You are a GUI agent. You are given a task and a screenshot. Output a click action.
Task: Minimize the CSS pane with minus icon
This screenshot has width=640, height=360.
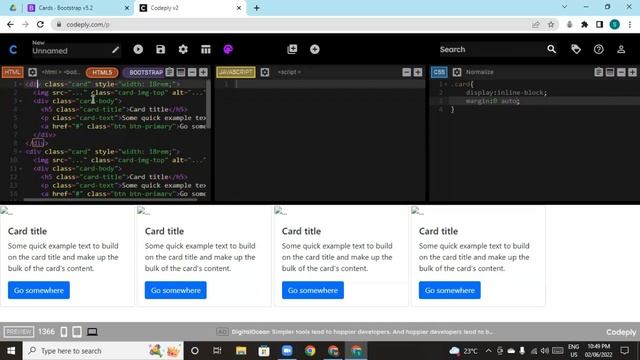click(x=621, y=72)
